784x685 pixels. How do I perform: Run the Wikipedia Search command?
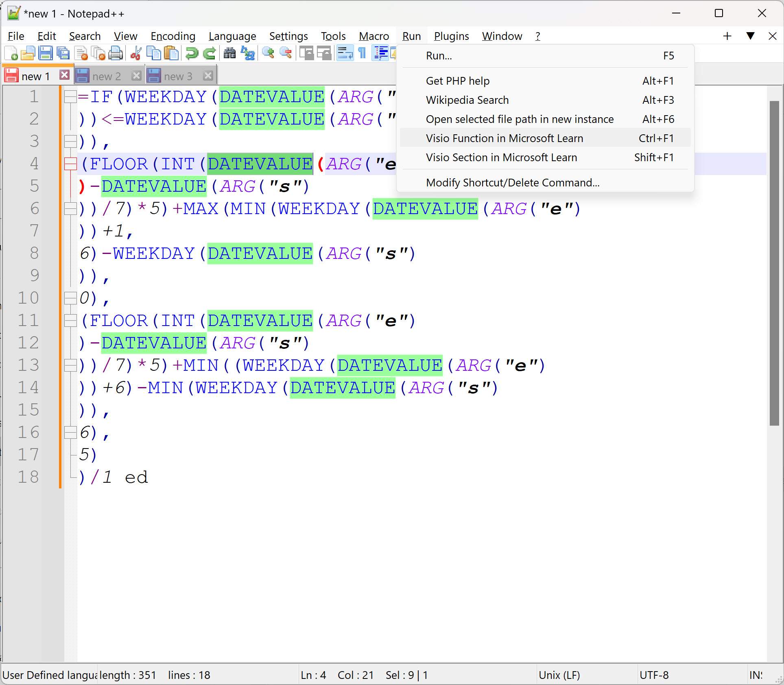click(x=467, y=100)
